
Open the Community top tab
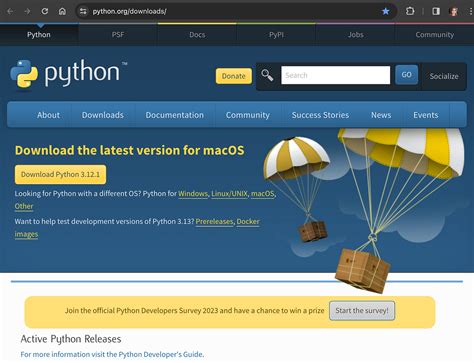coord(435,35)
